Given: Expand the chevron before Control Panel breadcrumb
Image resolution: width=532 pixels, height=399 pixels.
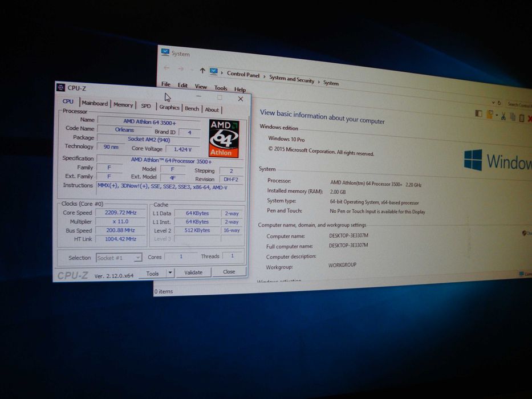Looking at the screenshot, I should click(x=222, y=72).
